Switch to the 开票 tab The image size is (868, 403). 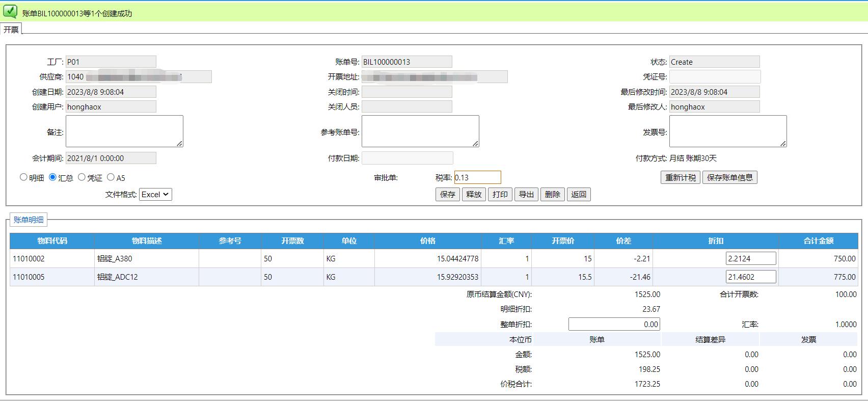tap(11, 29)
